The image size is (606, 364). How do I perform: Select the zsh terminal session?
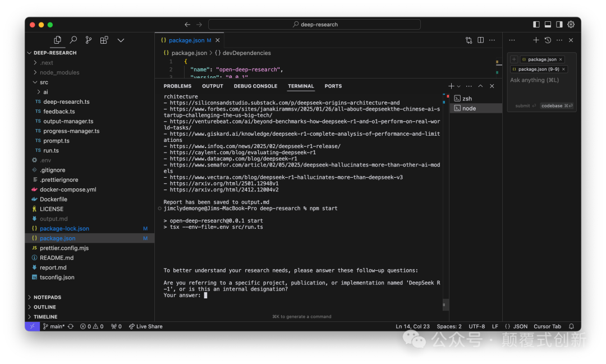pyautogui.click(x=476, y=99)
